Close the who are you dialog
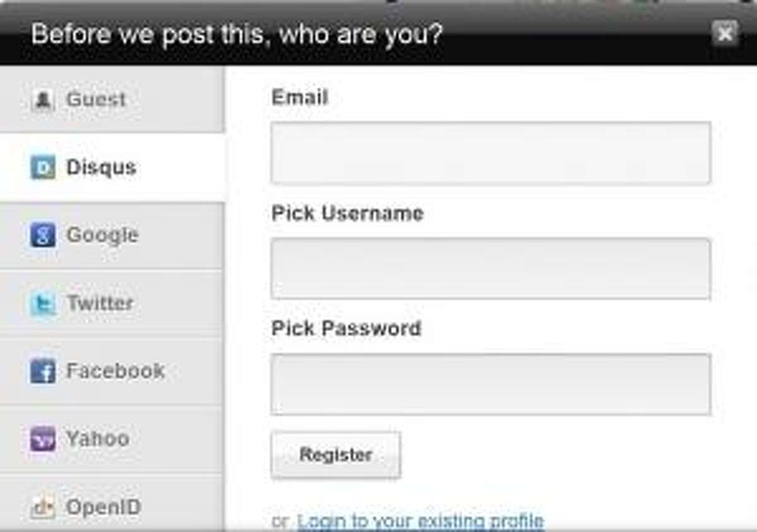Viewport: 757px width, 532px height. coord(725,33)
